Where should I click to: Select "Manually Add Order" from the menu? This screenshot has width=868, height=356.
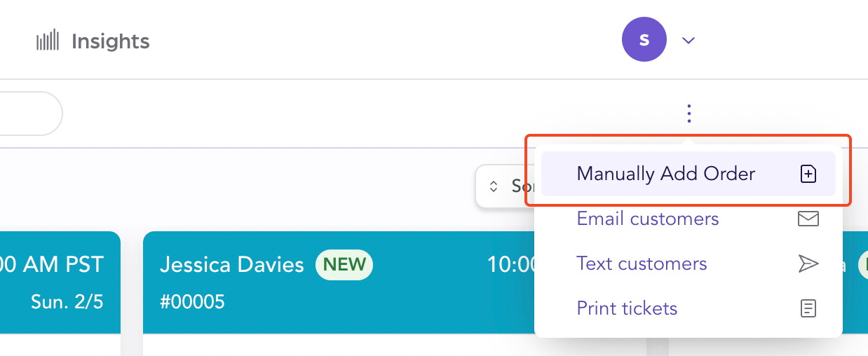click(665, 174)
